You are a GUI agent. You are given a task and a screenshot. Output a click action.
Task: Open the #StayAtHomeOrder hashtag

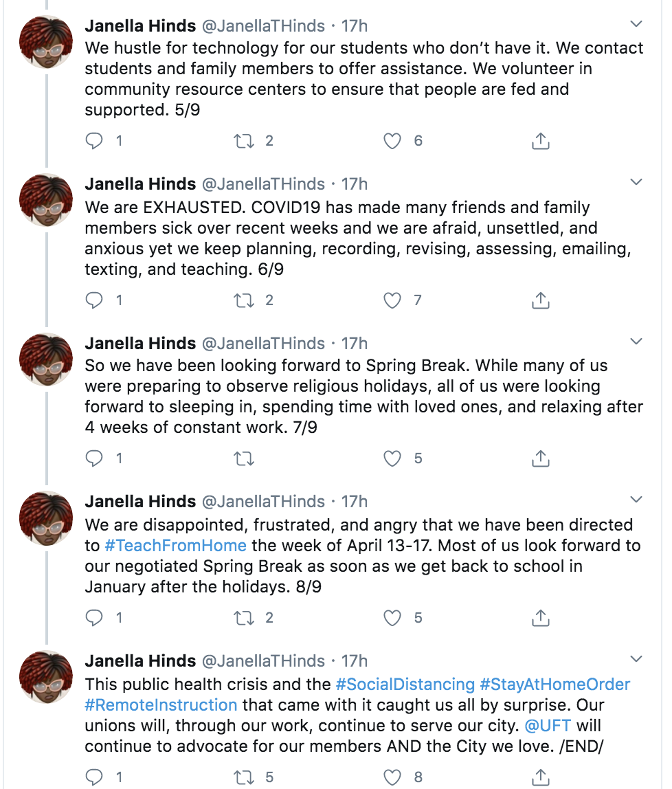click(555, 685)
